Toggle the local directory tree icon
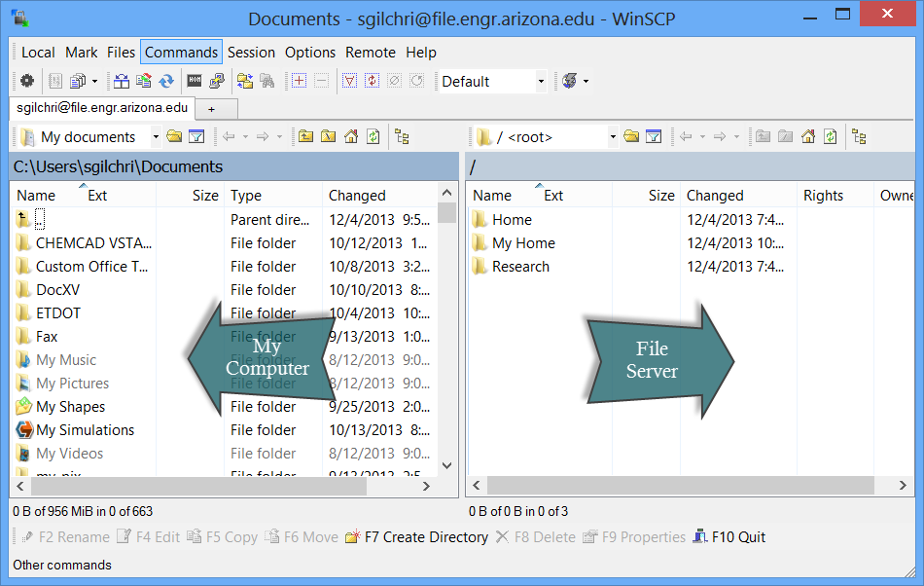 point(402,137)
